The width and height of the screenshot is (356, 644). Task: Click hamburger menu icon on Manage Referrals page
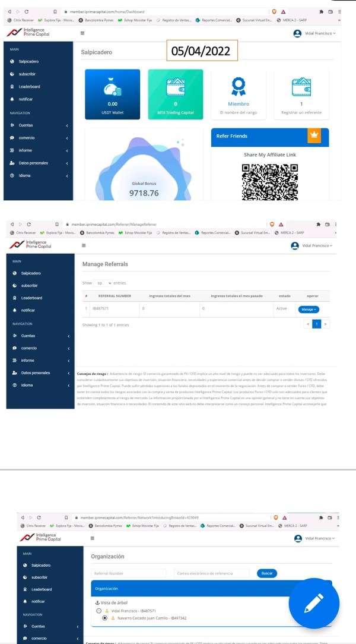[x=84, y=245]
